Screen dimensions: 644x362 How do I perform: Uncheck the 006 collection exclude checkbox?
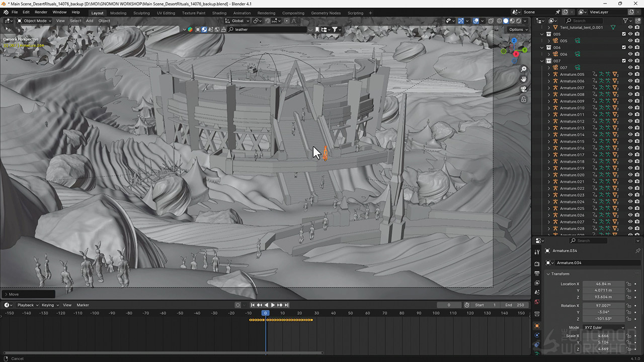pyautogui.click(x=624, y=47)
